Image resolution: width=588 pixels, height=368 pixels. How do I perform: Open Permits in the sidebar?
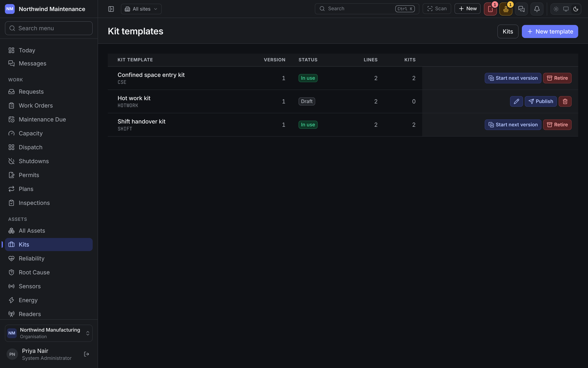[x=49, y=175]
